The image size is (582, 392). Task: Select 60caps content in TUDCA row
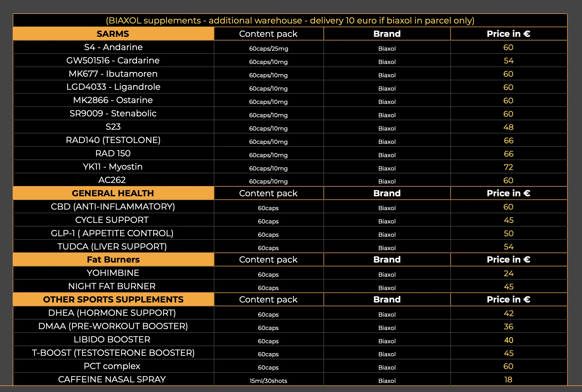(268, 248)
